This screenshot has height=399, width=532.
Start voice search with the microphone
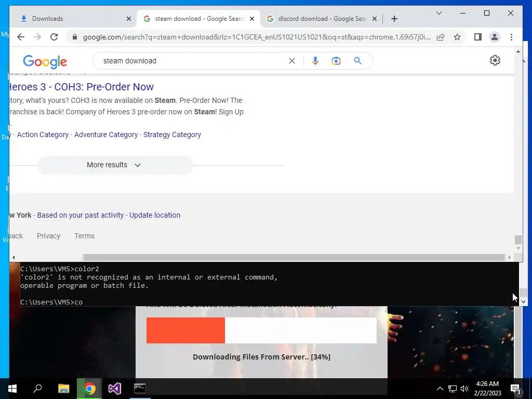(x=315, y=61)
